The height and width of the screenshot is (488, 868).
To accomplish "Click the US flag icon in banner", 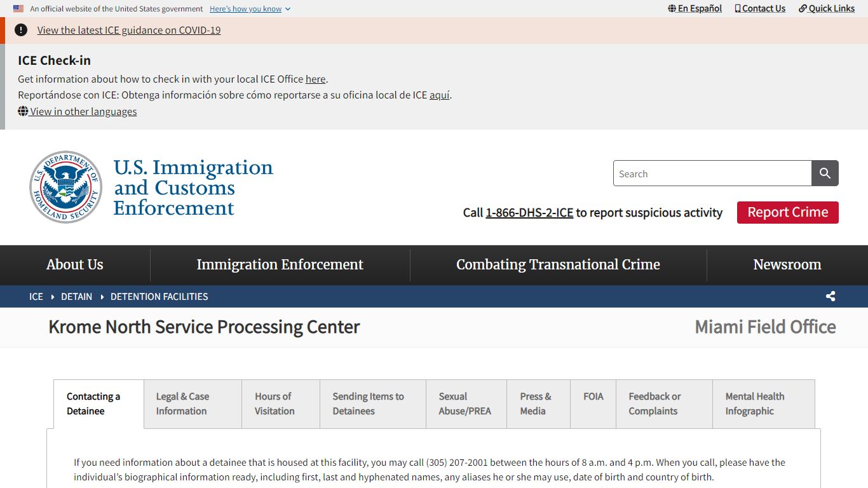I will (x=18, y=9).
